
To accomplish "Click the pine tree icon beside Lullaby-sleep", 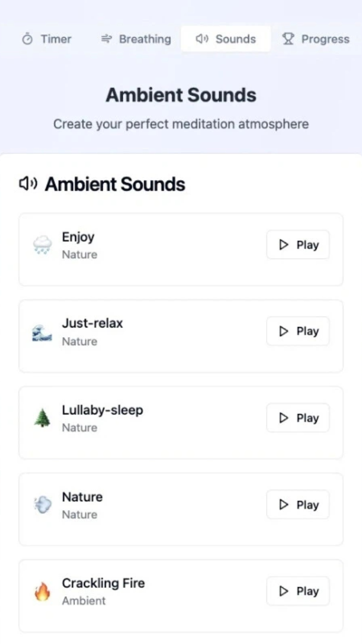I will (42, 419).
